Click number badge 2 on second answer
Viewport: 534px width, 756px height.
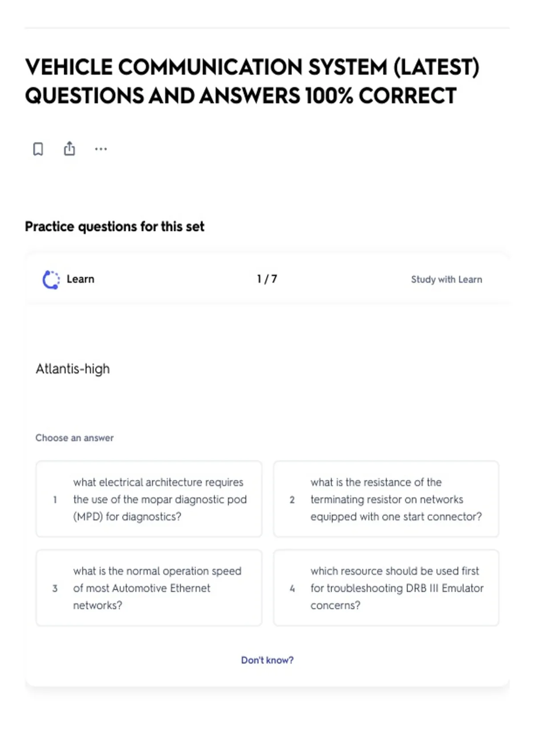(x=292, y=499)
